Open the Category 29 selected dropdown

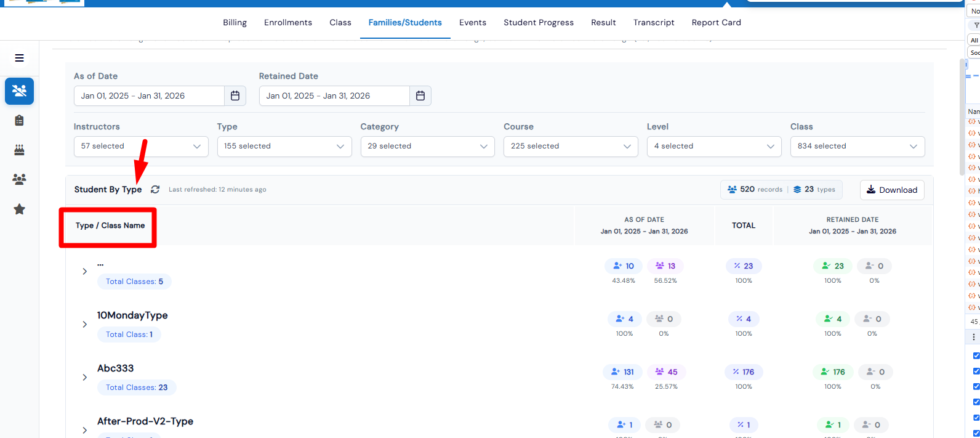click(428, 147)
